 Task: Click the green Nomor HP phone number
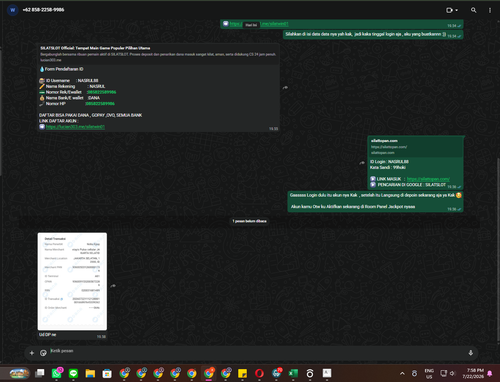tap(100, 104)
